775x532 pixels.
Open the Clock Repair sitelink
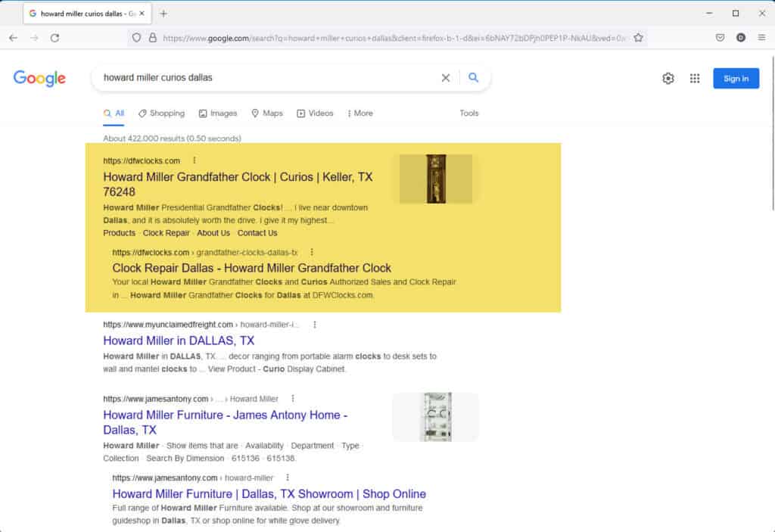point(166,233)
